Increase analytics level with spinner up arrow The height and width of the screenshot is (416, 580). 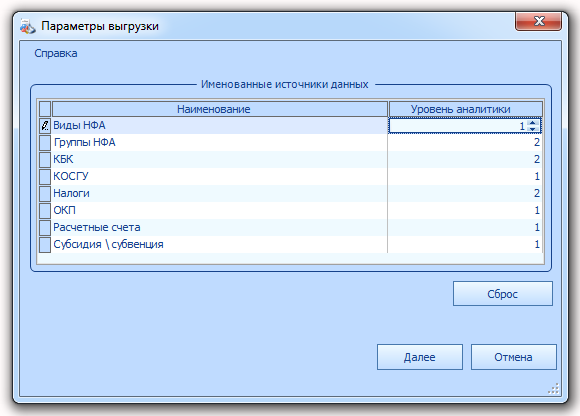pos(533,123)
